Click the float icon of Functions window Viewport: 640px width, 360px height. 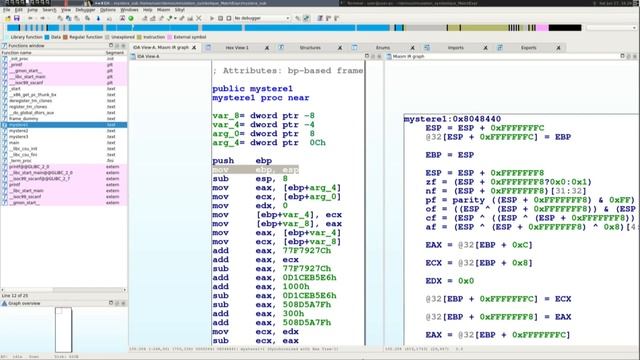(x=111, y=46)
